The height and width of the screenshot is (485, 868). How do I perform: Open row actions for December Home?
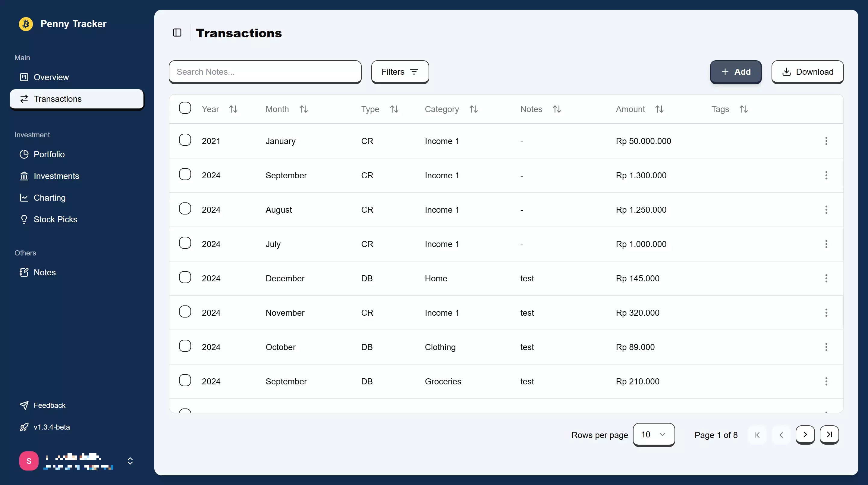tap(826, 279)
